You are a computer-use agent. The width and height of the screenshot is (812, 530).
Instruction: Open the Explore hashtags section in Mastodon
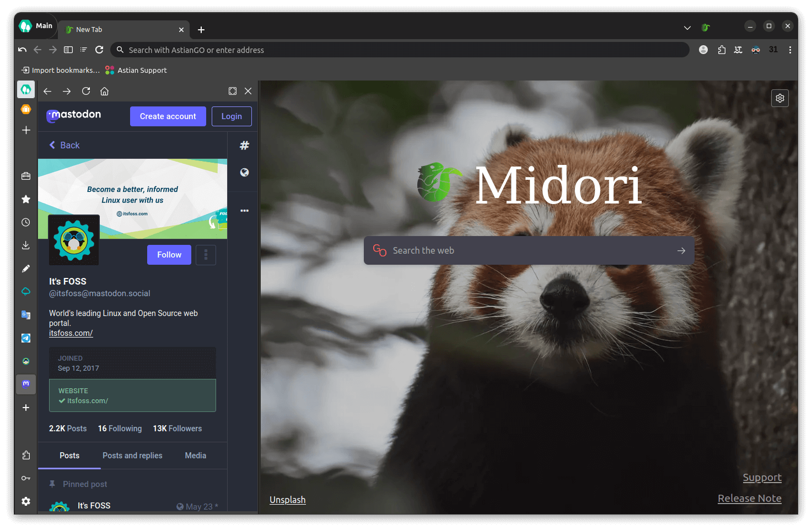pos(244,145)
